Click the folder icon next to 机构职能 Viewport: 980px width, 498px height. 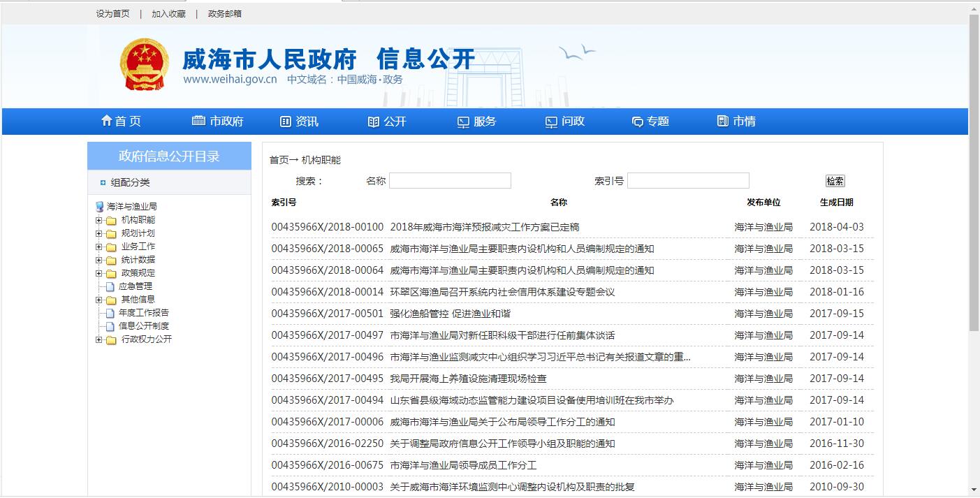point(111,221)
